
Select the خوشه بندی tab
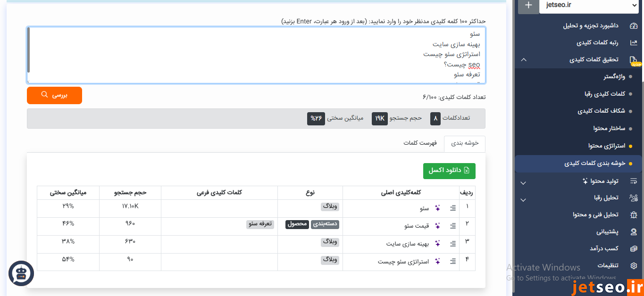465,144
